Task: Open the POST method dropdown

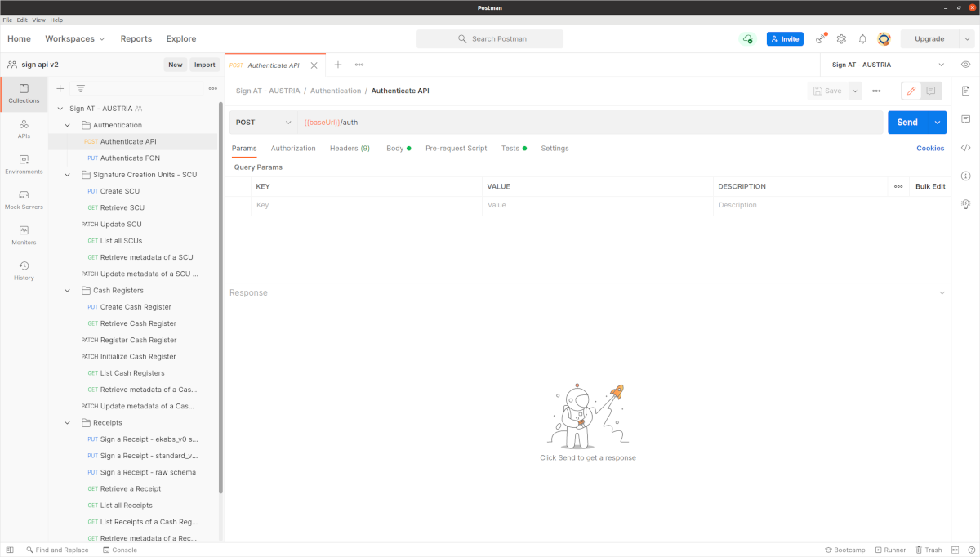Action: click(x=263, y=123)
